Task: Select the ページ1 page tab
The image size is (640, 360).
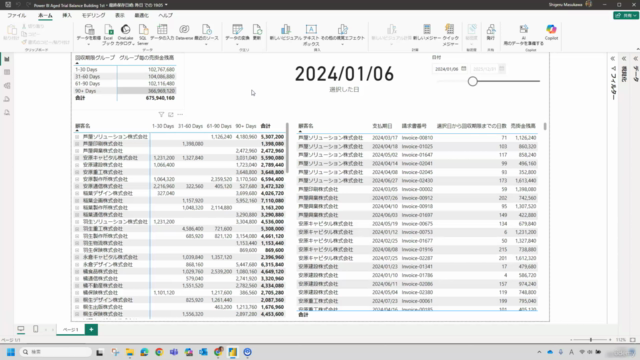Action: [x=71, y=329]
